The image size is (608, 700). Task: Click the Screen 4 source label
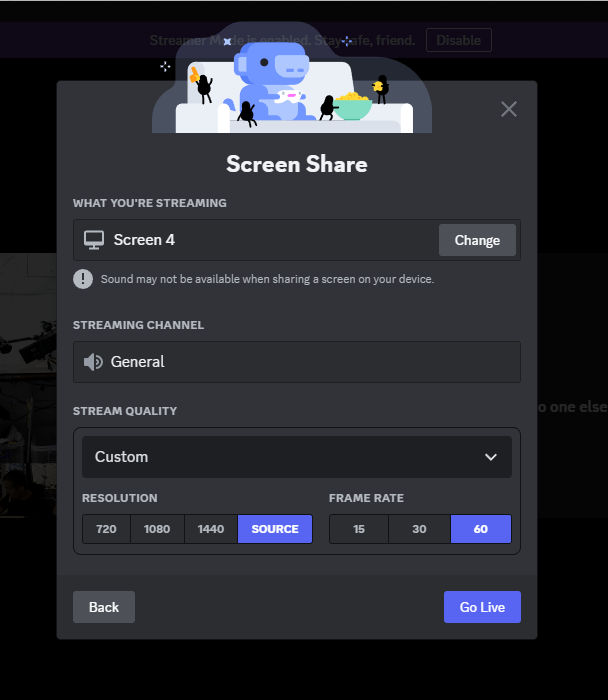click(x=144, y=240)
